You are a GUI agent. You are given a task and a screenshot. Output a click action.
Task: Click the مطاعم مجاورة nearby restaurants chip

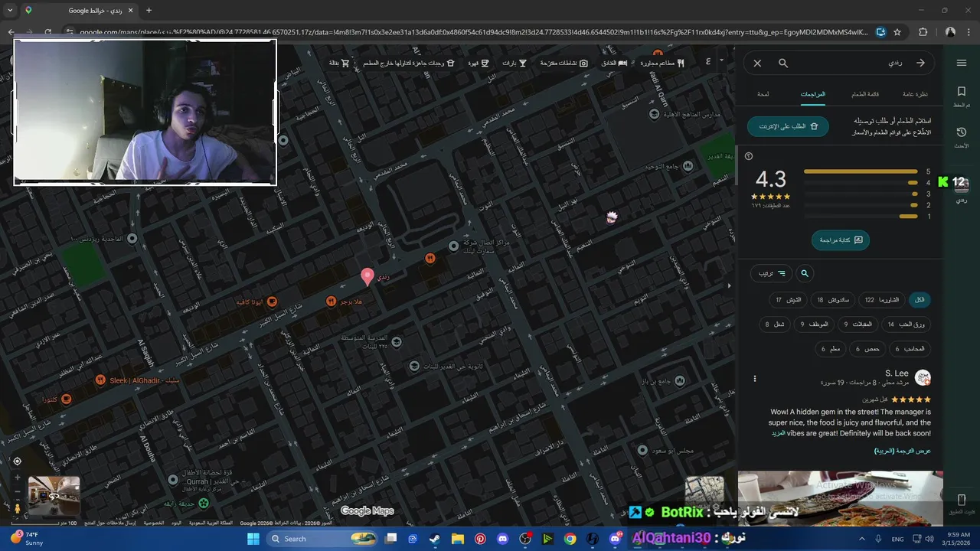pyautogui.click(x=662, y=63)
